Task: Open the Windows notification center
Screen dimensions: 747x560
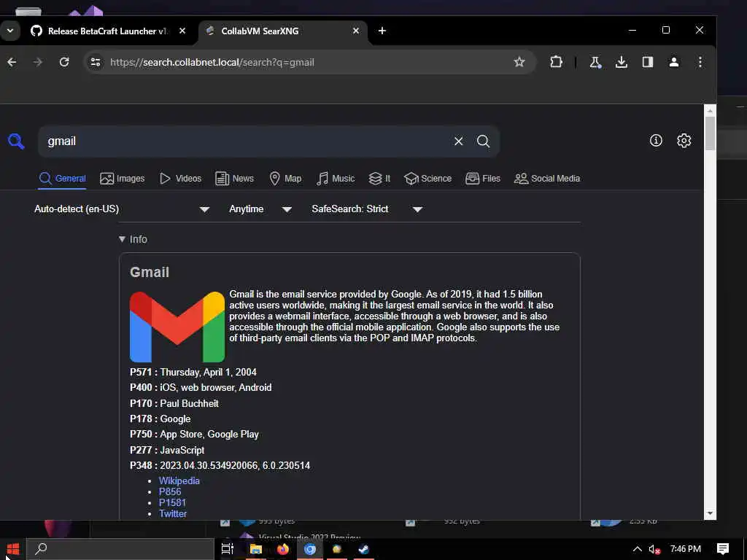Action: [723, 549]
